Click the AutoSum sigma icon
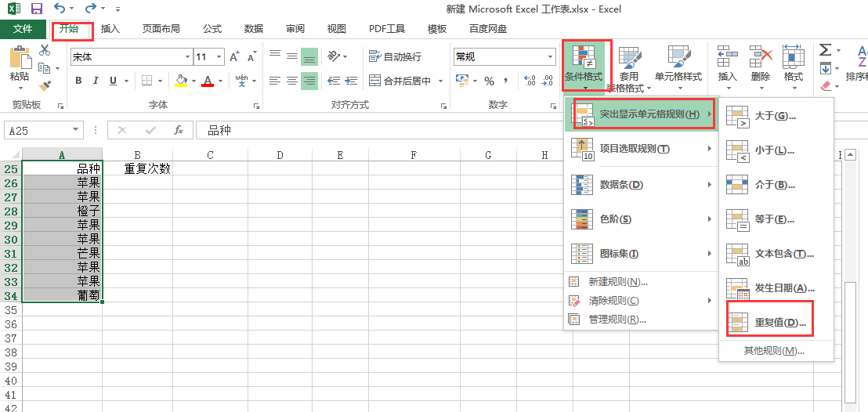The height and width of the screenshot is (412, 868). [826, 50]
